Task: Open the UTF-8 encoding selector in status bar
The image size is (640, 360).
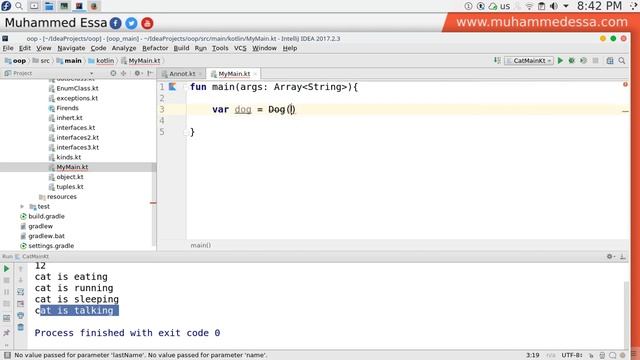Action: point(571,355)
